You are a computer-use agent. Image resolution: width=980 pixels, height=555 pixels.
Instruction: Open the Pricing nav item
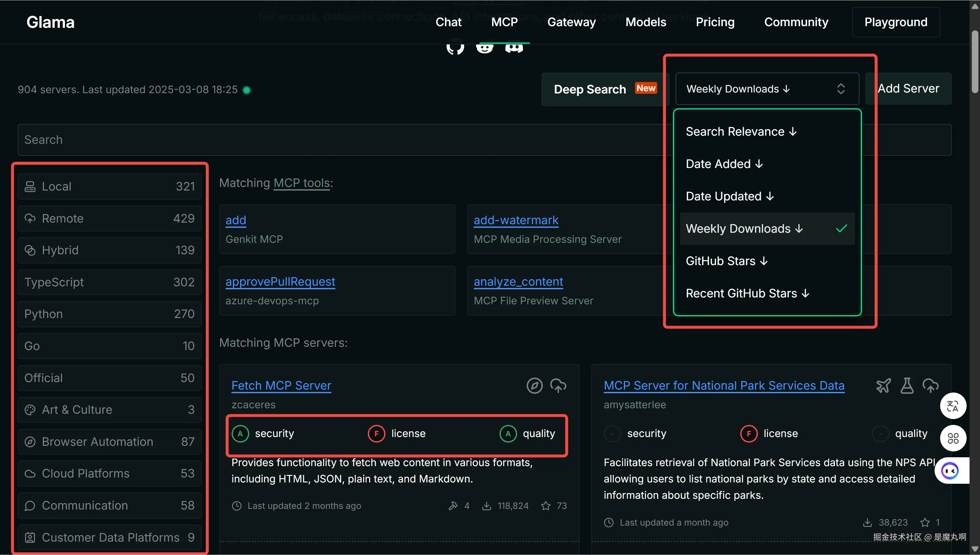[x=715, y=22]
